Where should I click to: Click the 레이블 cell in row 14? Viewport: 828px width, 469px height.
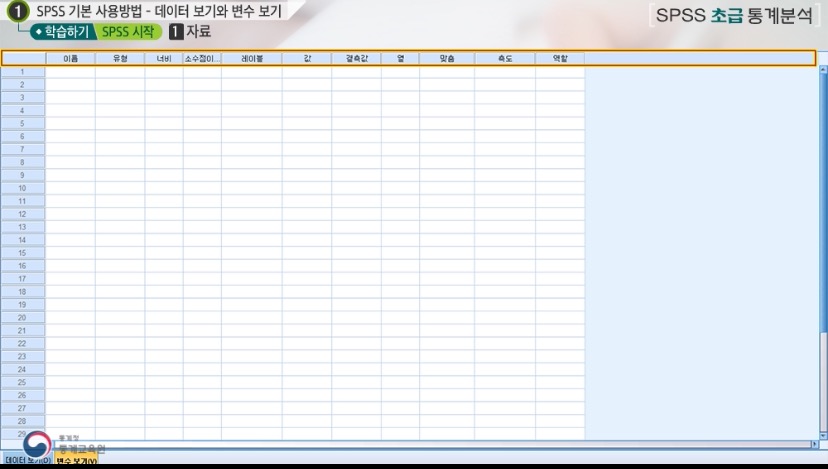click(252, 240)
